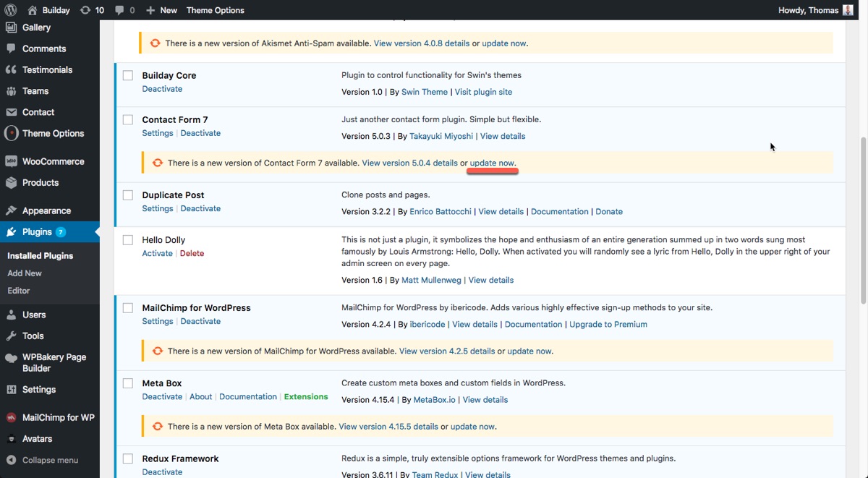Visit Swin Theme author link

(x=425, y=92)
